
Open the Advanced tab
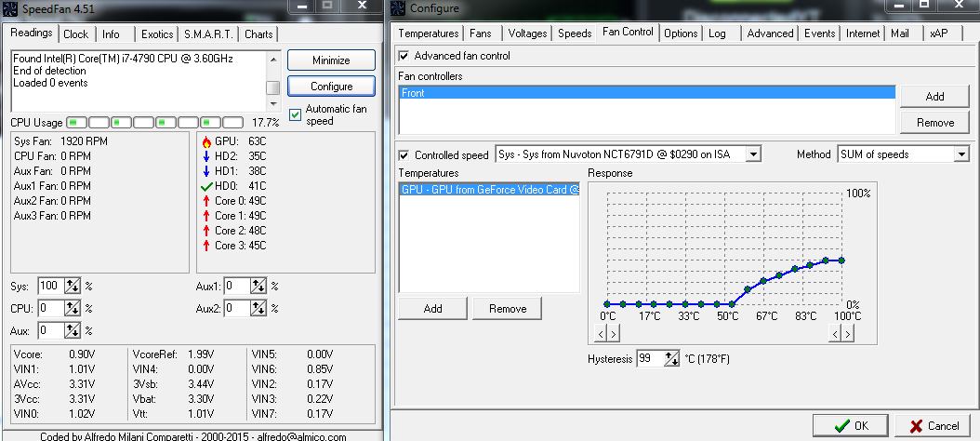click(770, 33)
